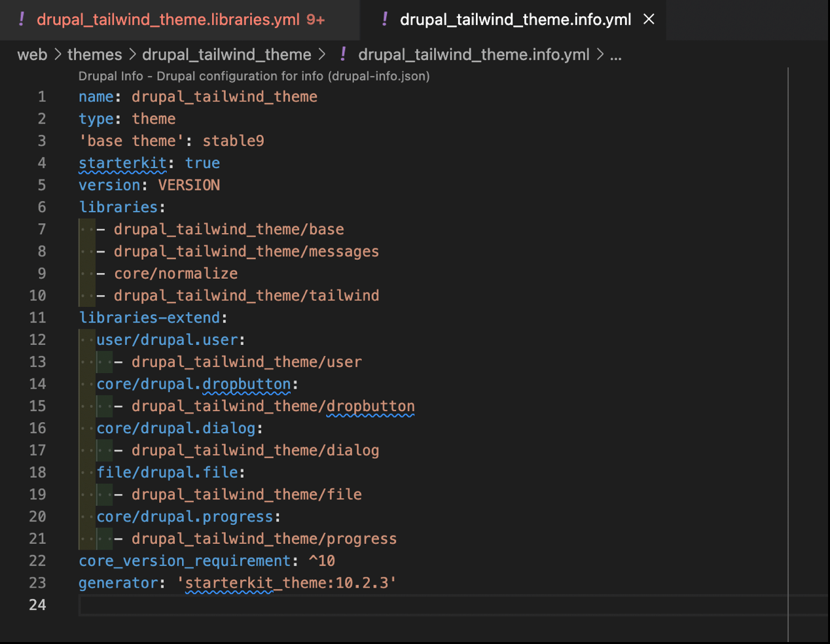The width and height of the screenshot is (830, 644).
Task: Switch to drupal_tailwind_theme.libraries.yml tab
Action: tap(179, 20)
